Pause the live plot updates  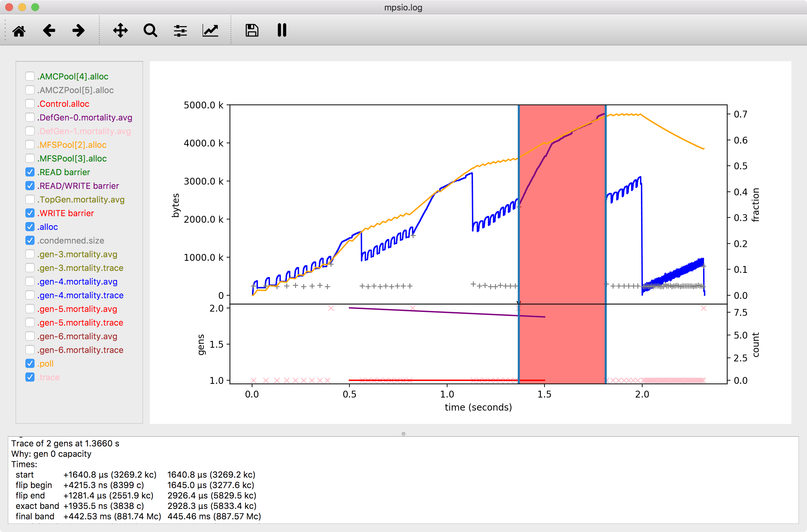click(282, 30)
